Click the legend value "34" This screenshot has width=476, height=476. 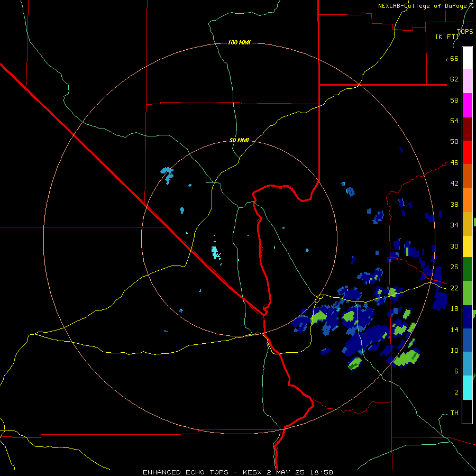point(454,225)
